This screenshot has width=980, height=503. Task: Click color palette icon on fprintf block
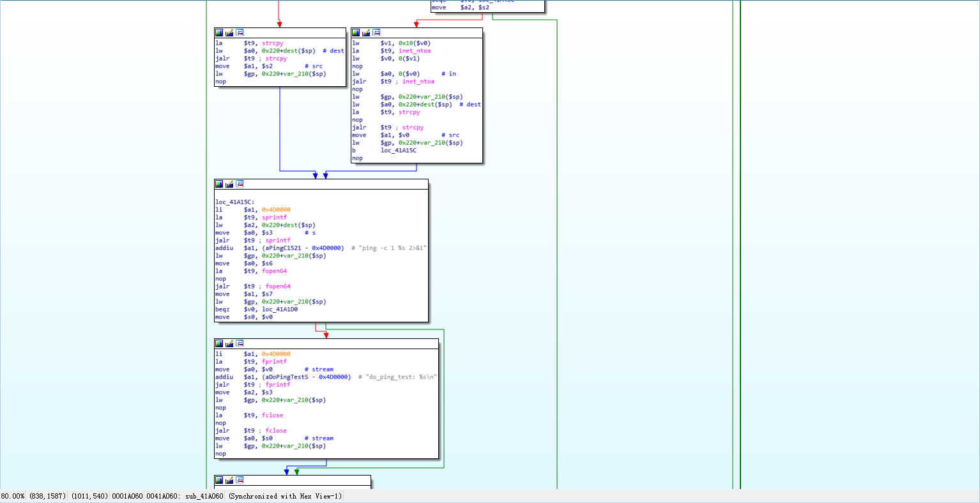click(219, 343)
